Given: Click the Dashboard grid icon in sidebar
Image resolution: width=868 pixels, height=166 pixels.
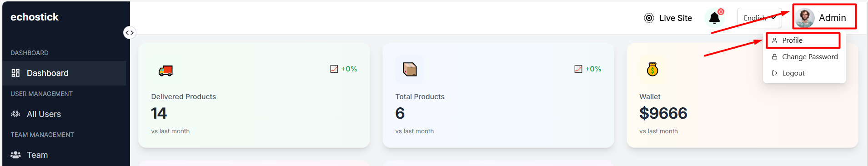Looking at the screenshot, I should (x=15, y=73).
